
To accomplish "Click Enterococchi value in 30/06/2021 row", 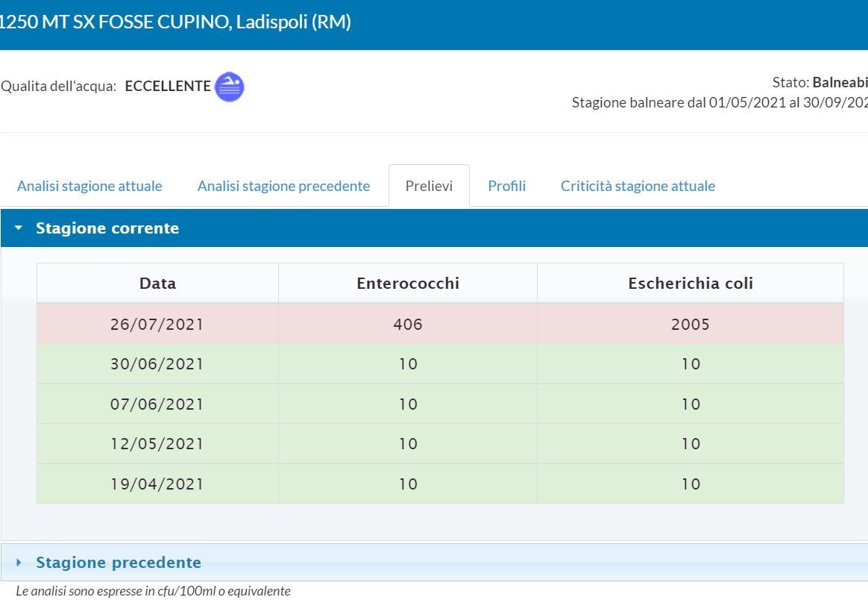I will 408,364.
